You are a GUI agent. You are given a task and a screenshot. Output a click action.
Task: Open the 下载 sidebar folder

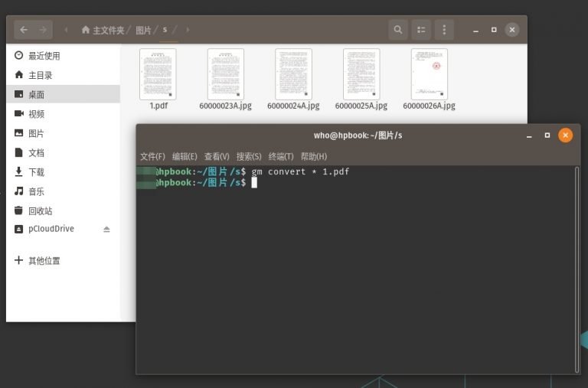tap(36, 172)
